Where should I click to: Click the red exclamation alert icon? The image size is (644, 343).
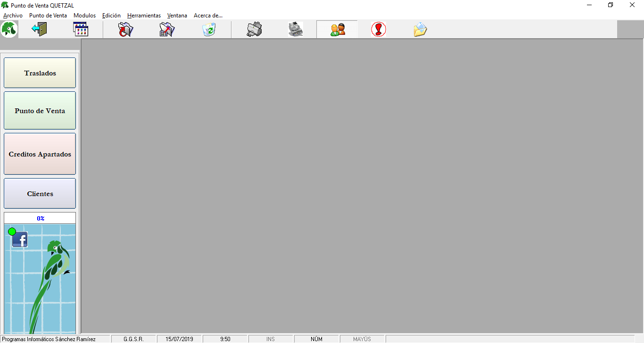click(379, 29)
